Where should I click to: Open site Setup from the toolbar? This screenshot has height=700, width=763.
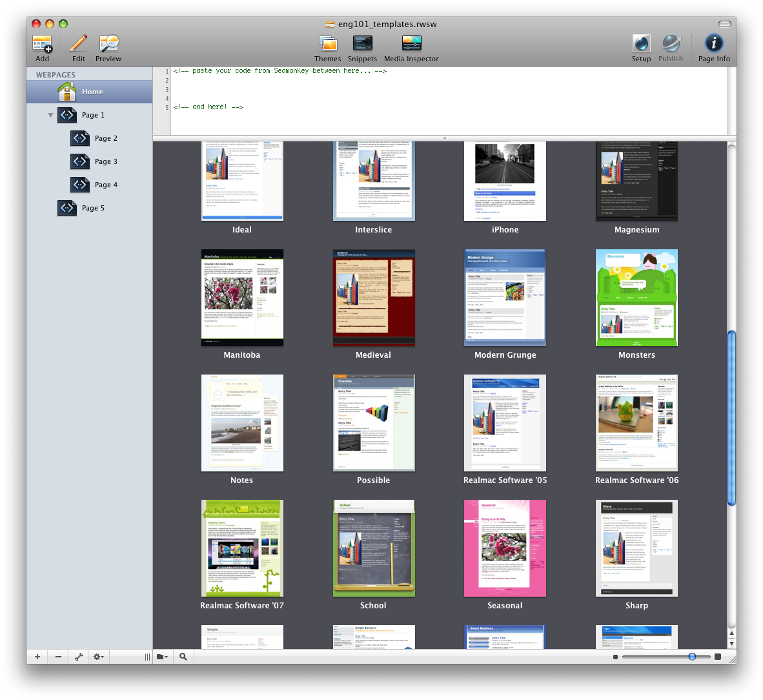tap(642, 44)
